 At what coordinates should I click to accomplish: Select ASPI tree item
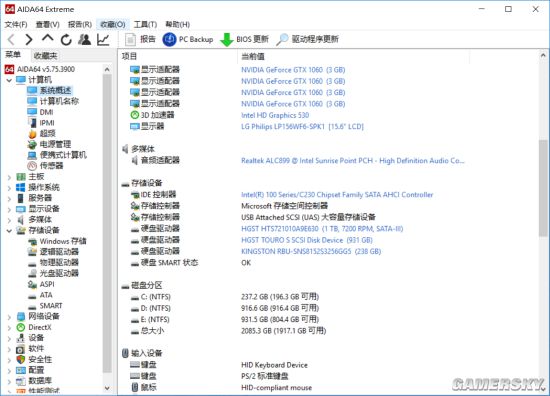pyautogui.click(x=41, y=284)
